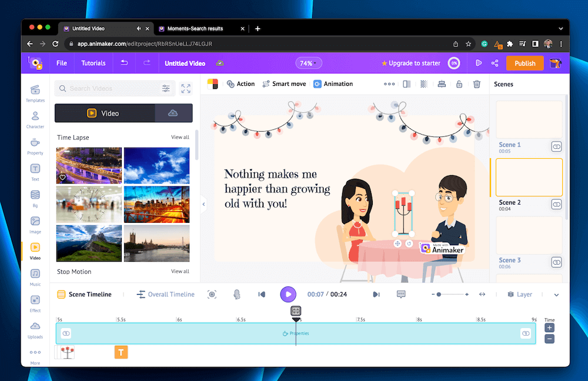The height and width of the screenshot is (381, 588).
Task: Increase scene time with plus button
Action: (x=549, y=327)
